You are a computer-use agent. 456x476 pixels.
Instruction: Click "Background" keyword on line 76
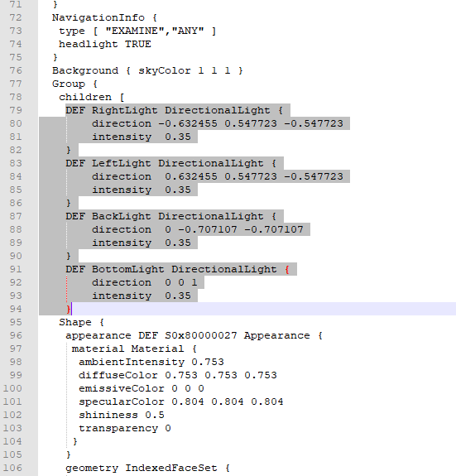pyautogui.click(x=85, y=70)
